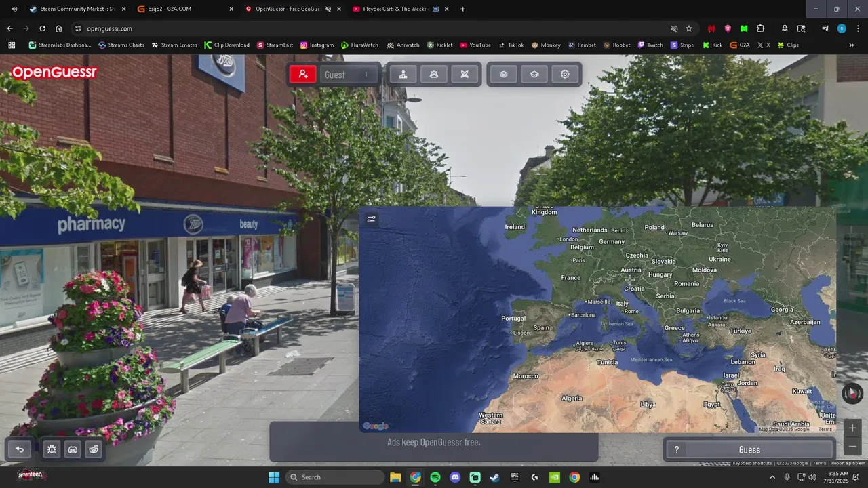Screen dimensions: 868x488
Task: Unmute the OpenGuessr tab audio icon
Action: coord(328,9)
